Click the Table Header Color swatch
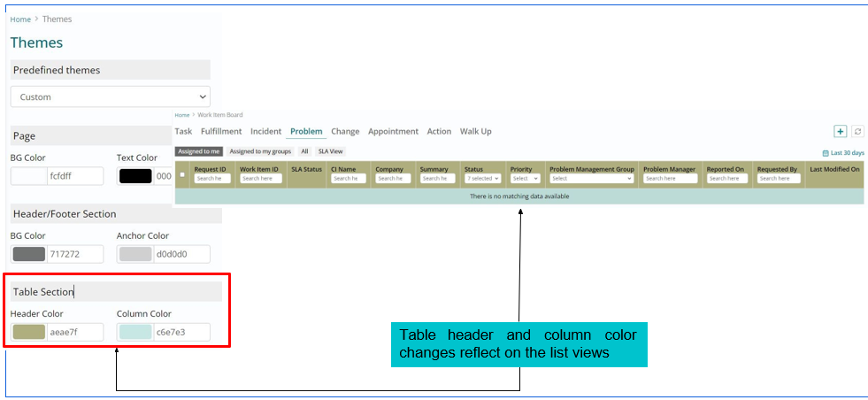This screenshot has width=868, height=400. 28,332
